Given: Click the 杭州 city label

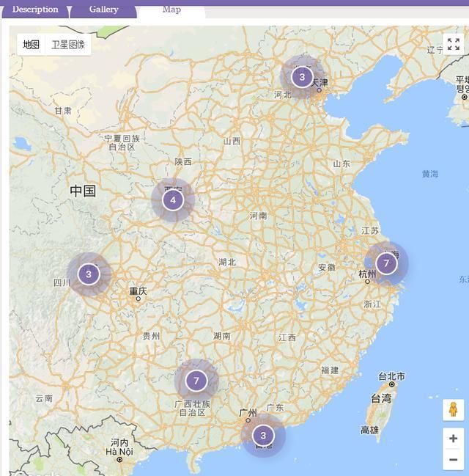Looking at the screenshot, I should pos(366,274).
